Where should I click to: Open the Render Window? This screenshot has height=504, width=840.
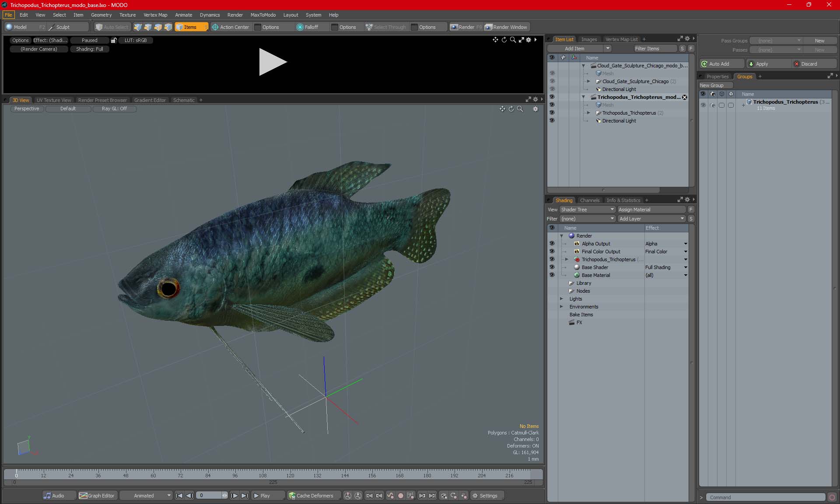click(x=506, y=27)
